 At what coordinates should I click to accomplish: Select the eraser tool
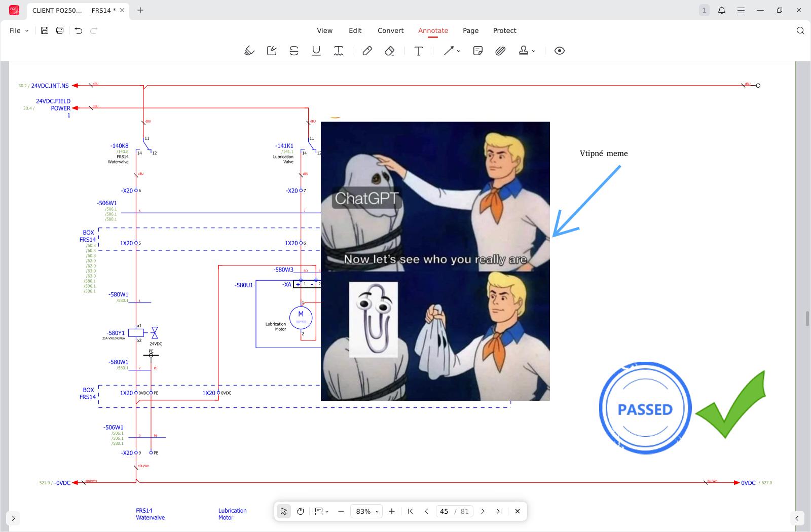[389, 51]
